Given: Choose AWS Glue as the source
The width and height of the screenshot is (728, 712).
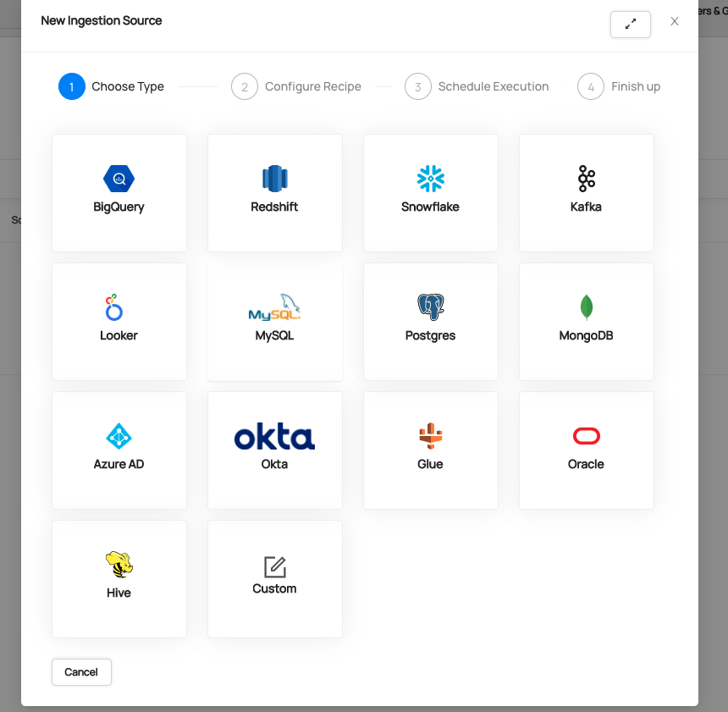Looking at the screenshot, I should (x=430, y=450).
